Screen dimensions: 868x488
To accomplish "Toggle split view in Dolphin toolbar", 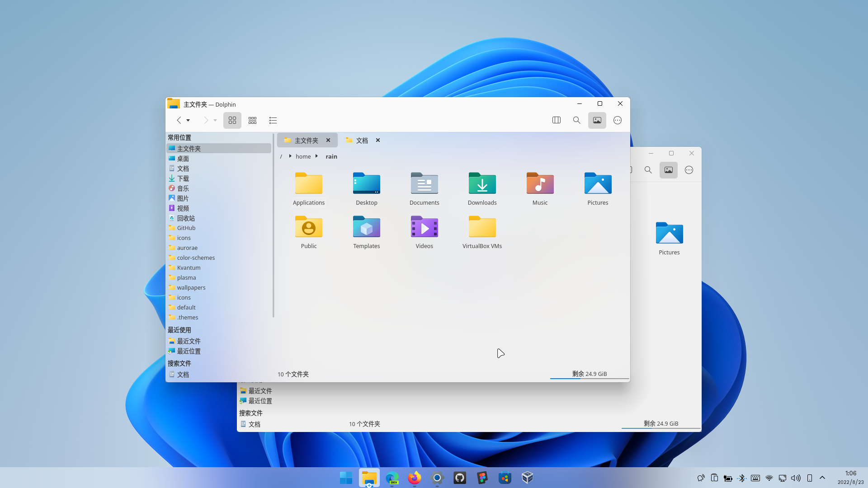I will click(x=557, y=120).
